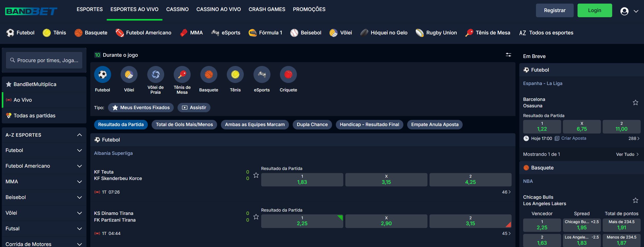Bet on Dinamo vs Partizani draw 2,90
Screen dimensions: 644x247
click(x=386, y=221)
